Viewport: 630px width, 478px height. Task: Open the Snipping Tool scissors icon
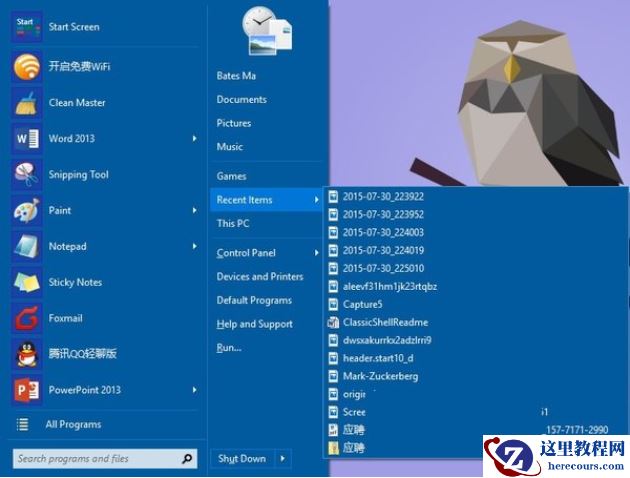click(x=27, y=175)
